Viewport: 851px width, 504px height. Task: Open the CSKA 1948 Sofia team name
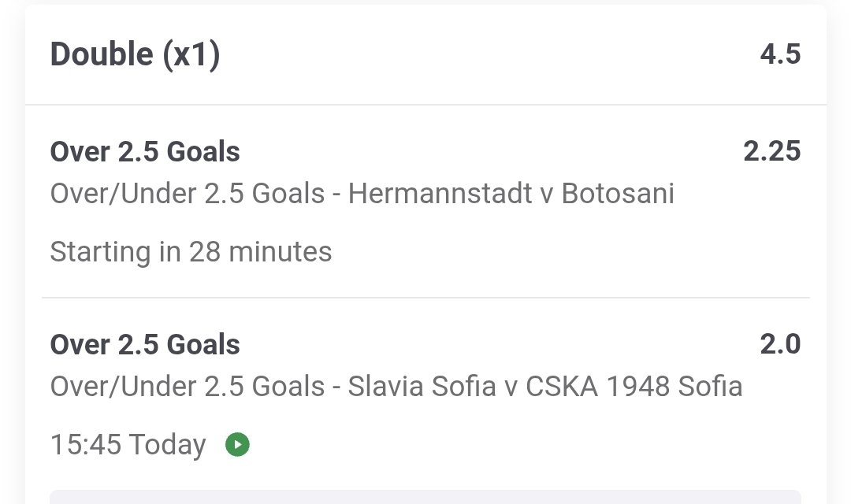(x=634, y=387)
